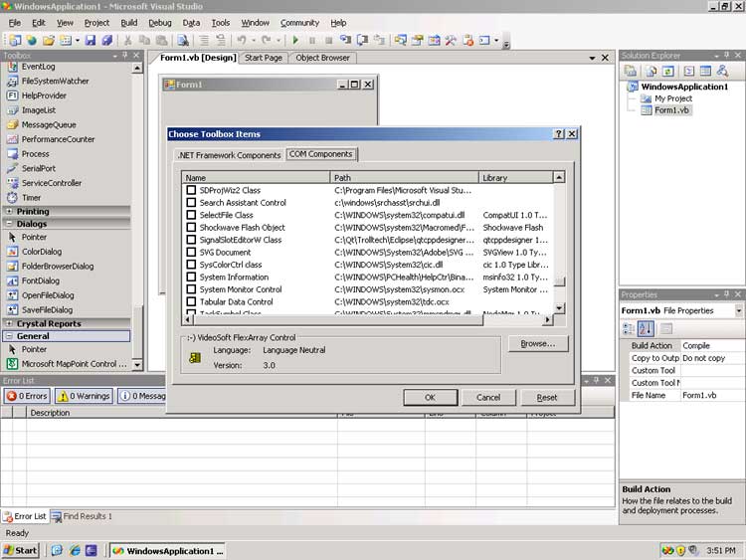Open Undo history dropdown arrow
The height and width of the screenshot is (560, 746).
click(253, 41)
